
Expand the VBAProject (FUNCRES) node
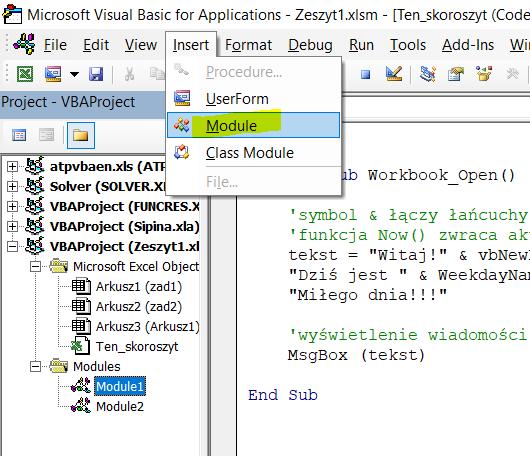12,206
